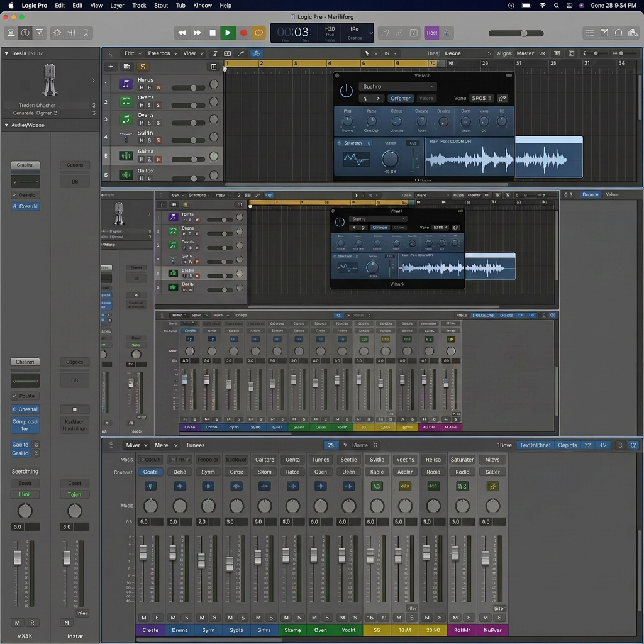The width and height of the screenshot is (644, 644).
Task: Toggle the plugin power button
Action: point(347,91)
